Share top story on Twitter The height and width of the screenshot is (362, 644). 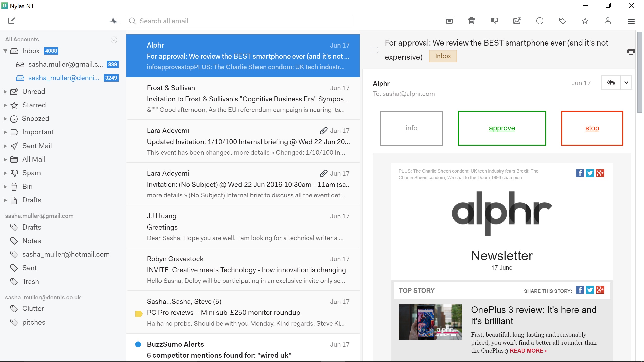590,290
